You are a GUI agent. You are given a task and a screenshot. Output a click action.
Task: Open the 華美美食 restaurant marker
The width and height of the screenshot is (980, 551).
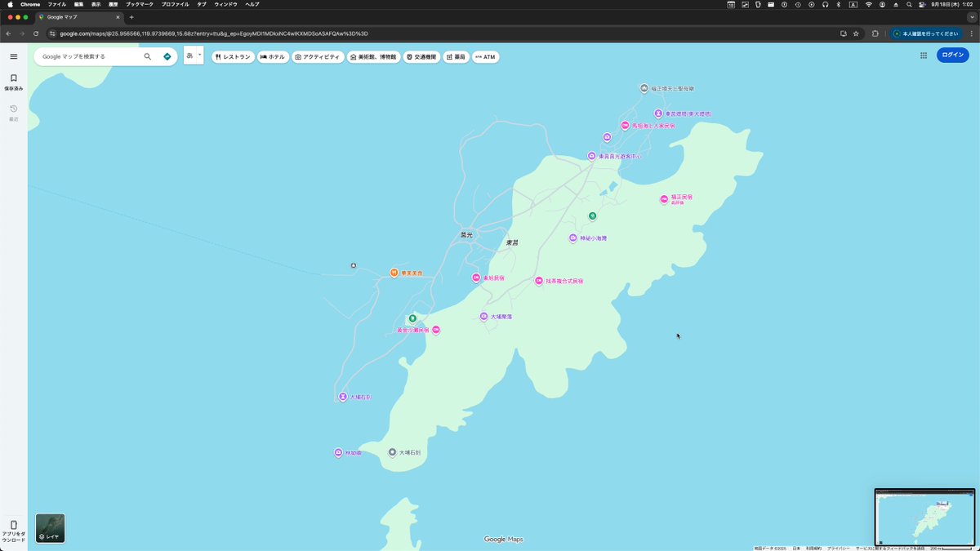click(x=394, y=273)
